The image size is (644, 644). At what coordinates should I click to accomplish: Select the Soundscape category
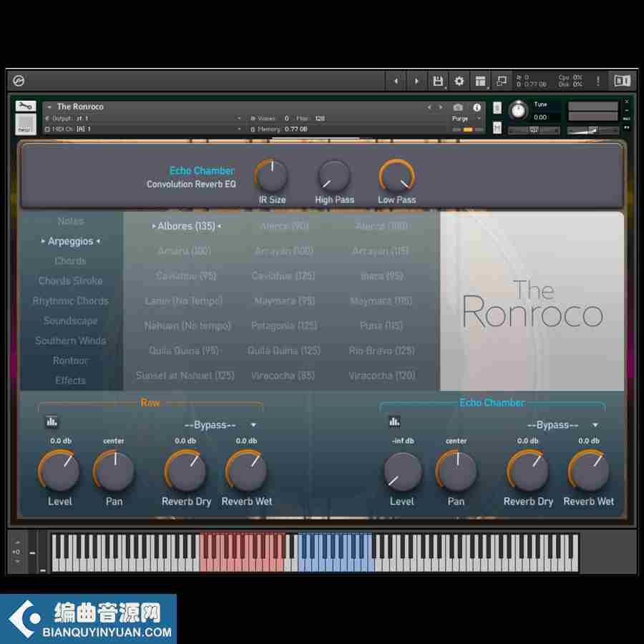[x=71, y=321]
